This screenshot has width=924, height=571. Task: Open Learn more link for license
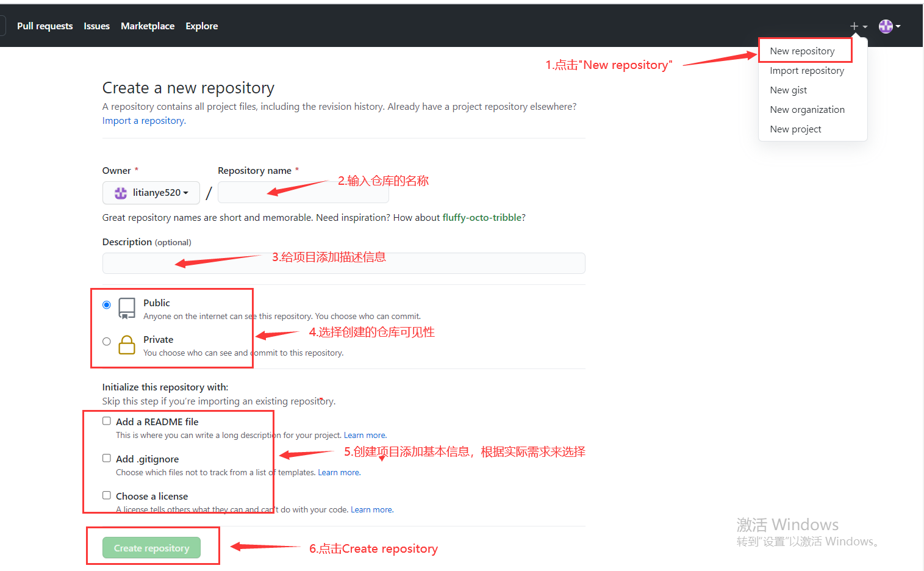coord(371,510)
